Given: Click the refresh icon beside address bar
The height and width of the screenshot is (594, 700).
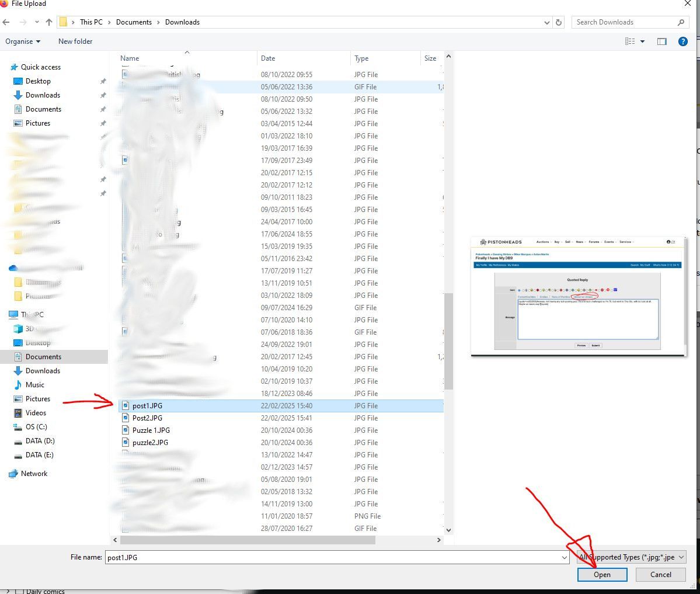Looking at the screenshot, I should 559,22.
